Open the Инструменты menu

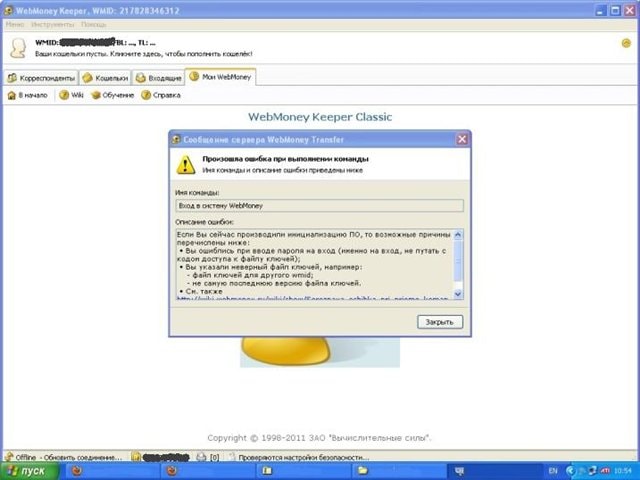pos(53,24)
